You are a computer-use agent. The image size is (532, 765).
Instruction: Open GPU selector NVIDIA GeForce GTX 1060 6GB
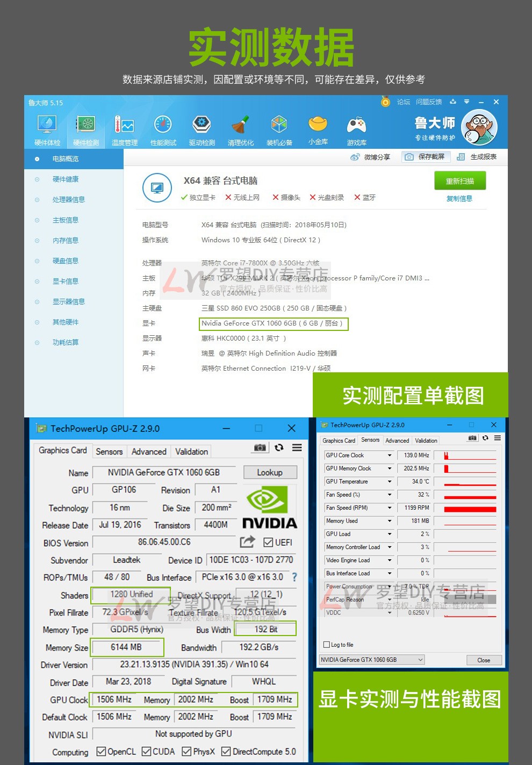(x=372, y=660)
